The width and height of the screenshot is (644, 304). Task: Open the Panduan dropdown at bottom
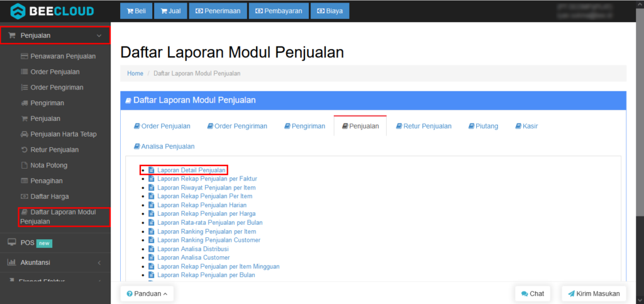[x=147, y=293]
